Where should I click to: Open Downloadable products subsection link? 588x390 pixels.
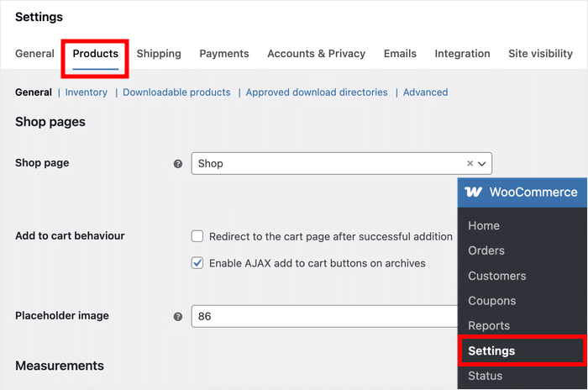[176, 92]
